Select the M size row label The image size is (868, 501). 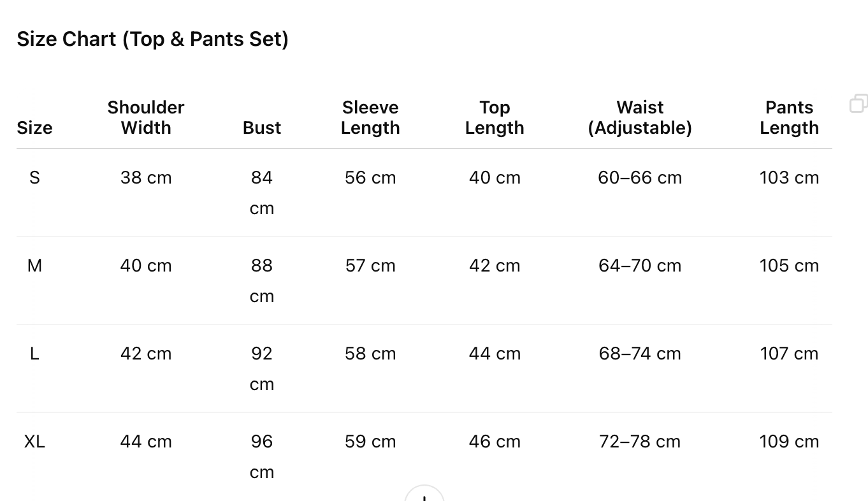(x=34, y=265)
